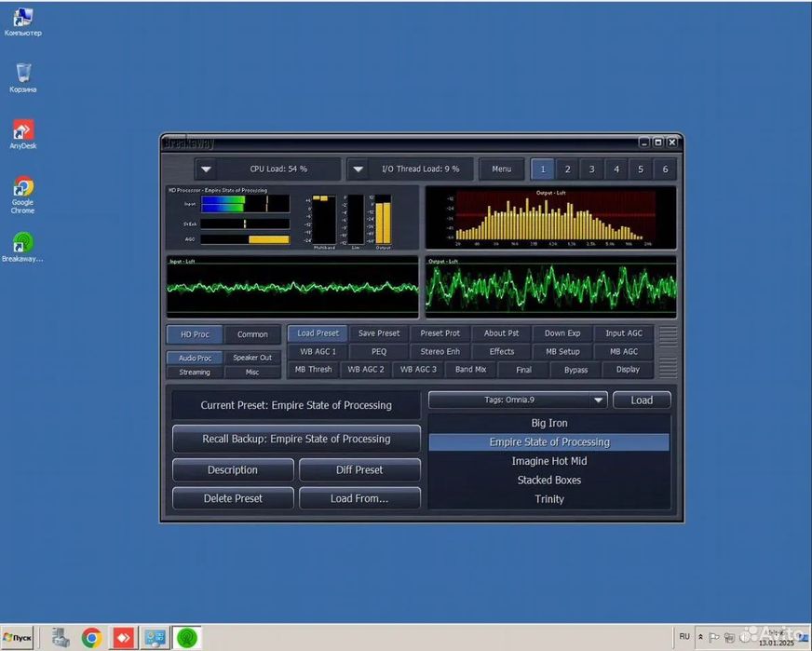Click the Google Chrome desktop icon
The width and height of the screenshot is (812, 651).
coord(22,189)
